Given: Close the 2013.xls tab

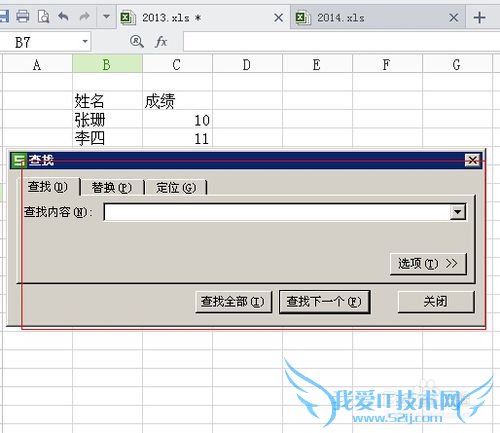Looking at the screenshot, I should [x=279, y=17].
